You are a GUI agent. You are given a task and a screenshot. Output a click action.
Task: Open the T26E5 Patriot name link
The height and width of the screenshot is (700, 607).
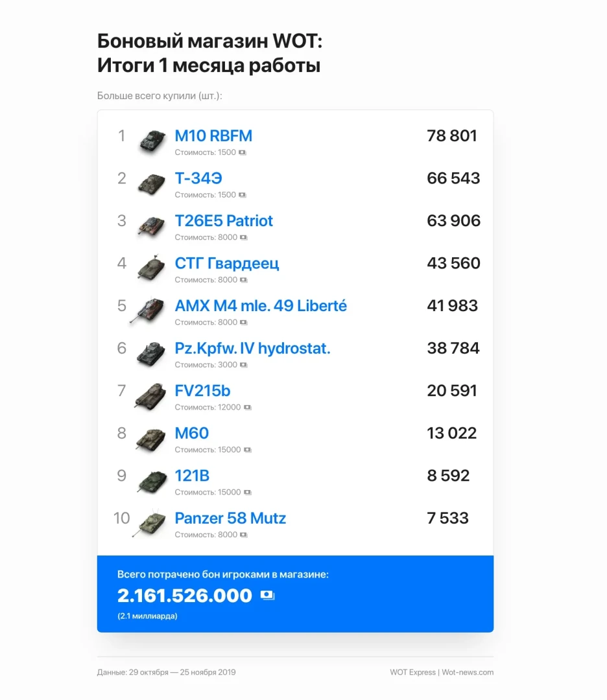pos(224,221)
